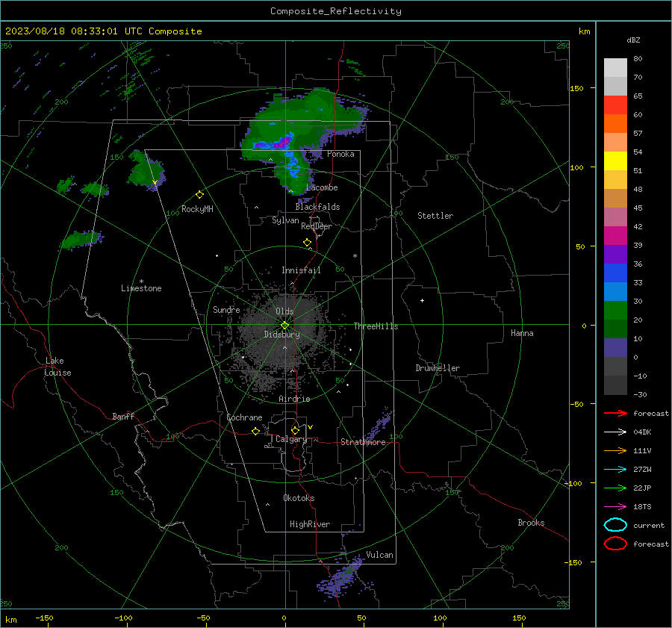Click the Drumheller label
The width and height of the screenshot is (672, 628).
pyautogui.click(x=438, y=368)
